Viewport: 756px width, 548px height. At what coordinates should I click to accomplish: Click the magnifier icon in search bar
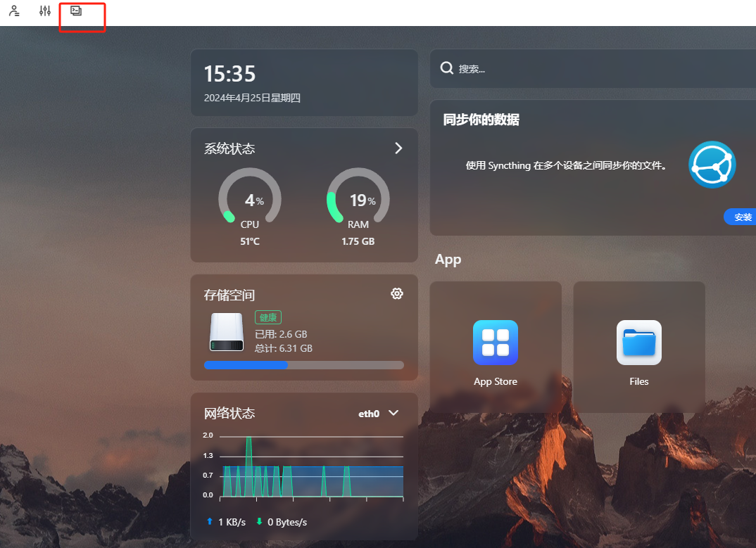click(x=446, y=68)
